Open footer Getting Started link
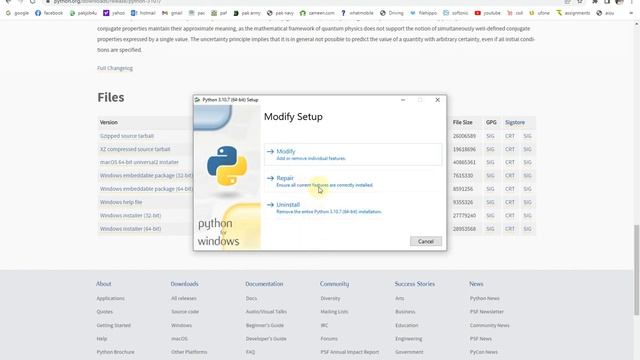 113,325
